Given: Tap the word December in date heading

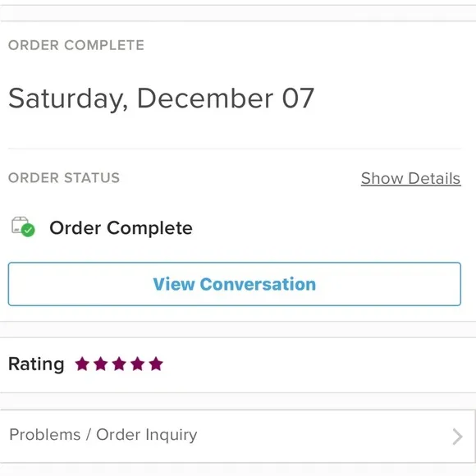Looking at the screenshot, I should point(205,98).
